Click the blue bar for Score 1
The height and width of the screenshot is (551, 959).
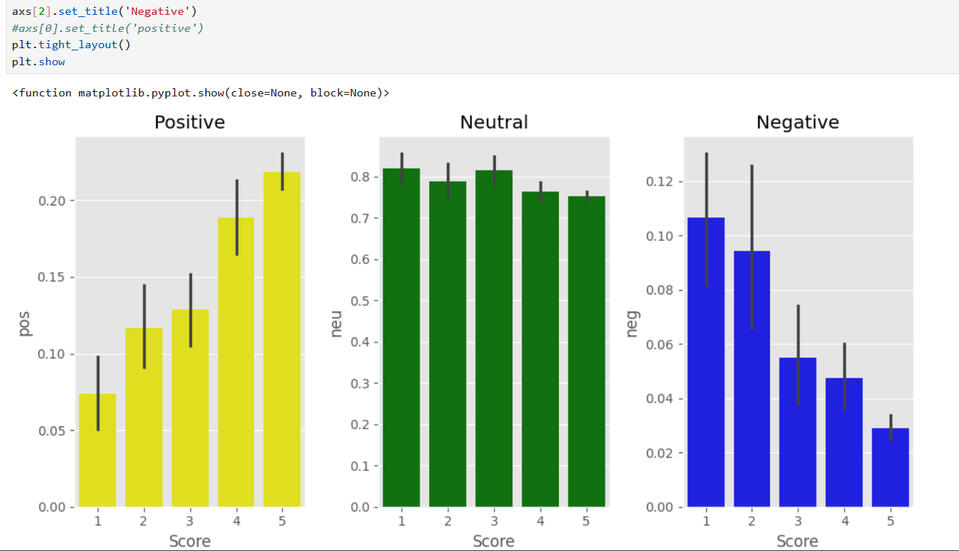(x=705, y=362)
